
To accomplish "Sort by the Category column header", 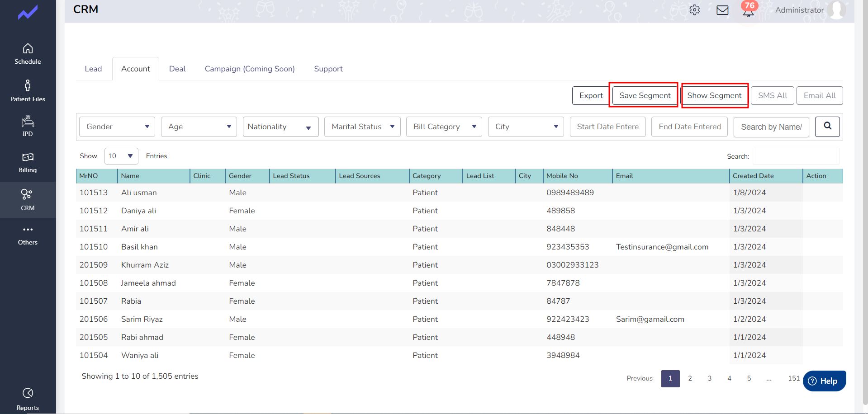I will [436, 176].
